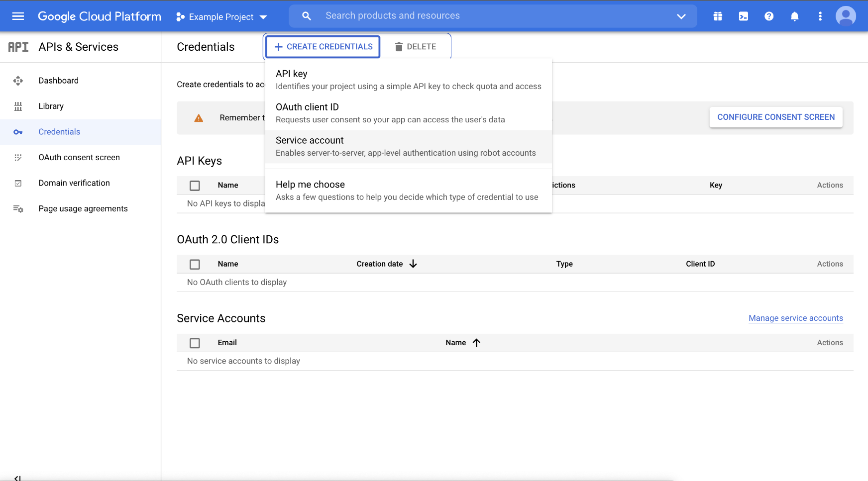
Task: Open notifications bell
Action: click(x=795, y=16)
